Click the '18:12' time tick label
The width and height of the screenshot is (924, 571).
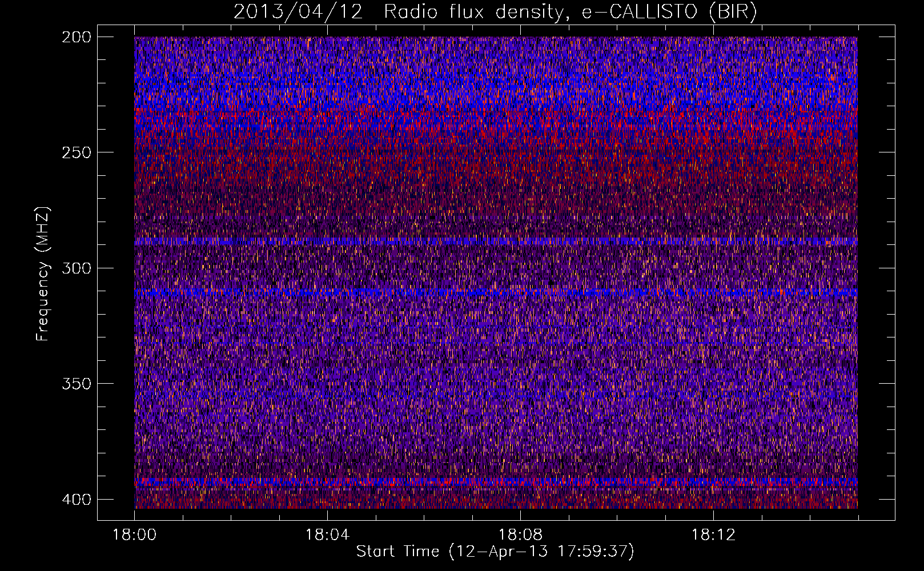point(713,535)
